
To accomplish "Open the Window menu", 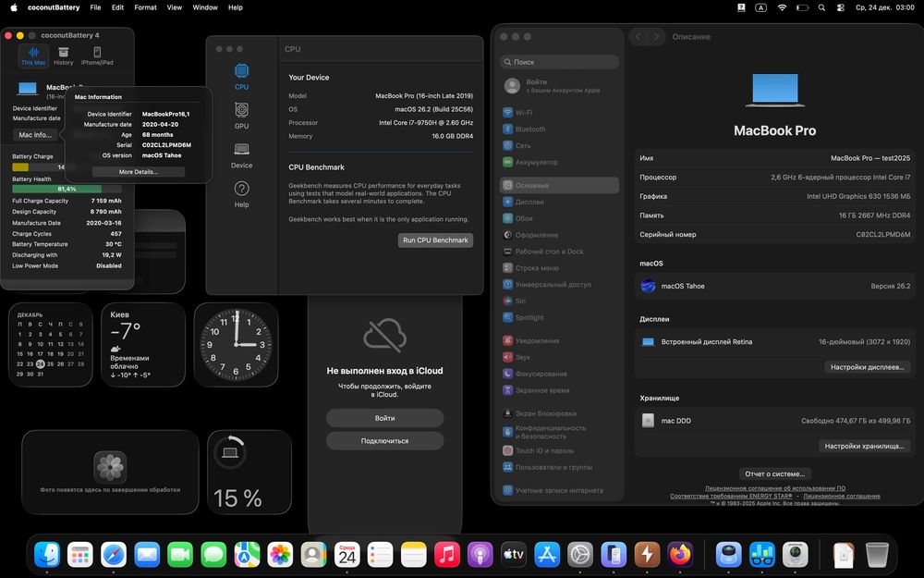I will pos(205,7).
